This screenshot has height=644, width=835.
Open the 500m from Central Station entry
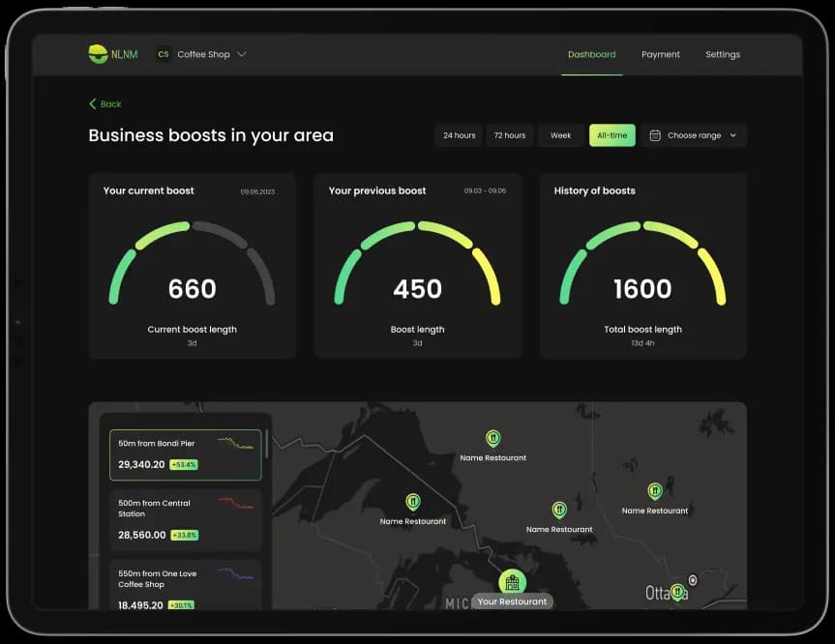185,519
